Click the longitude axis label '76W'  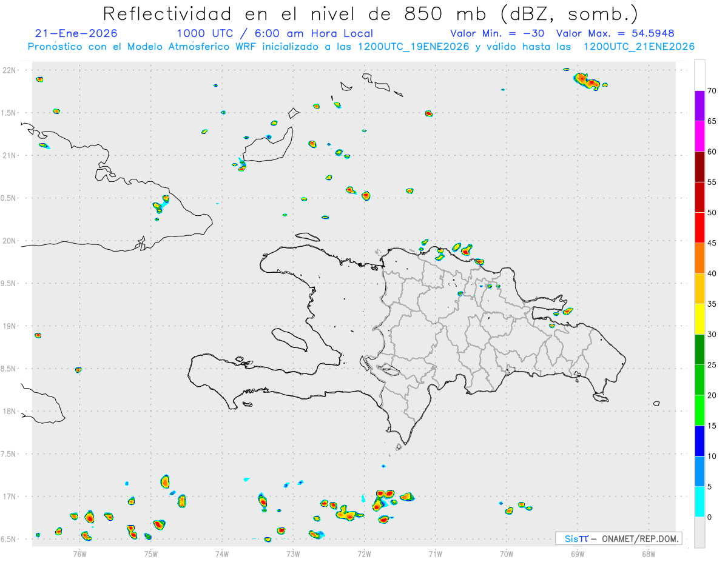coord(79,554)
